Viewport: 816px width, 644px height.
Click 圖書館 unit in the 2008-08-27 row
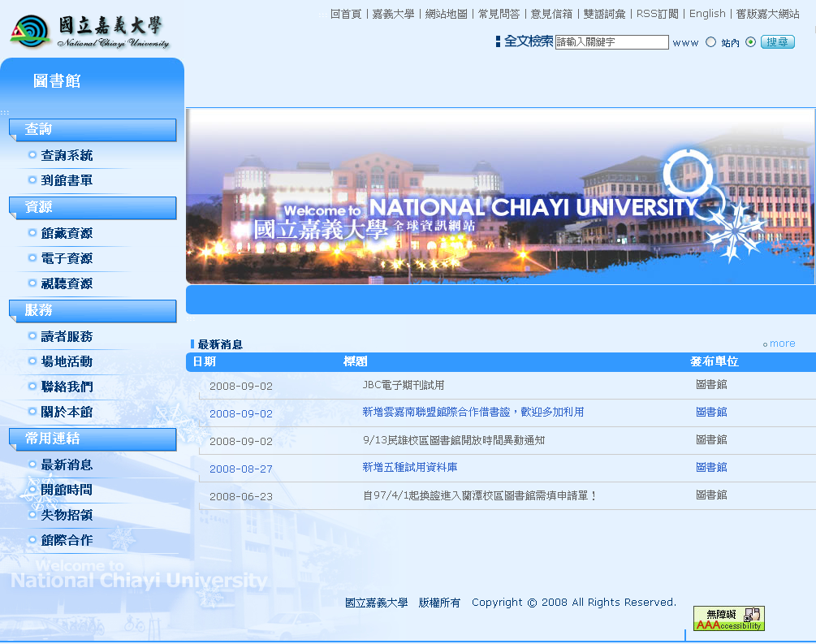(711, 467)
